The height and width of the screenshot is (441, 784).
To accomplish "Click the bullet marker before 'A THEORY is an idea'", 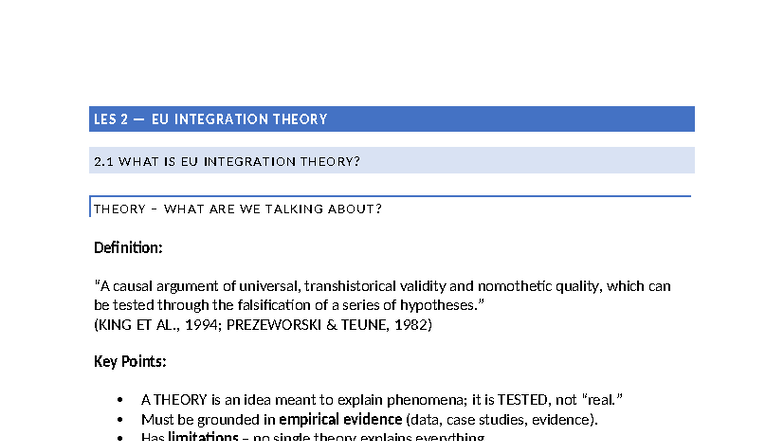I will pyautogui.click(x=120, y=400).
